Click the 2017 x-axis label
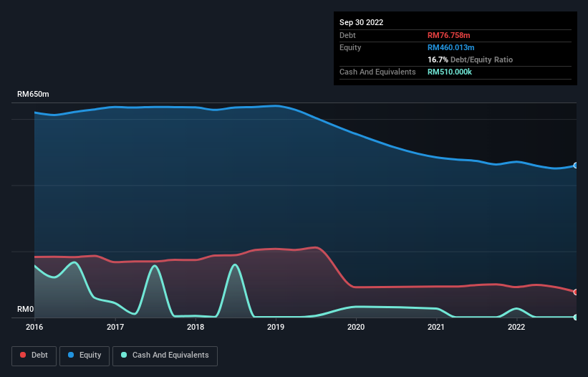 tap(115, 327)
